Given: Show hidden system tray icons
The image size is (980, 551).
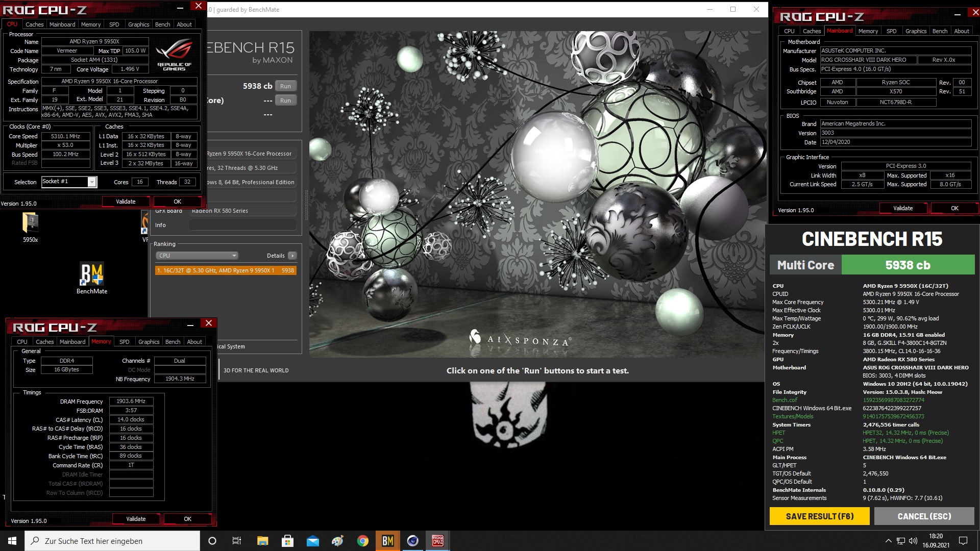Looking at the screenshot, I should coord(888,541).
